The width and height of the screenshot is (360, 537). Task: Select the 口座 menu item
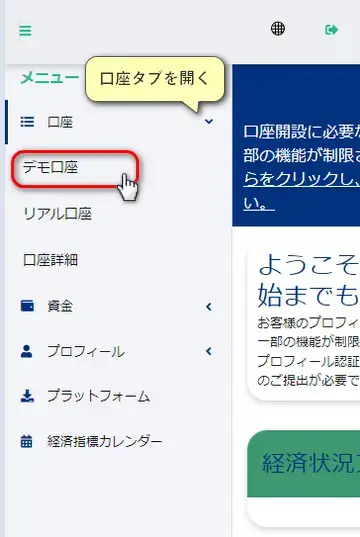[60, 122]
